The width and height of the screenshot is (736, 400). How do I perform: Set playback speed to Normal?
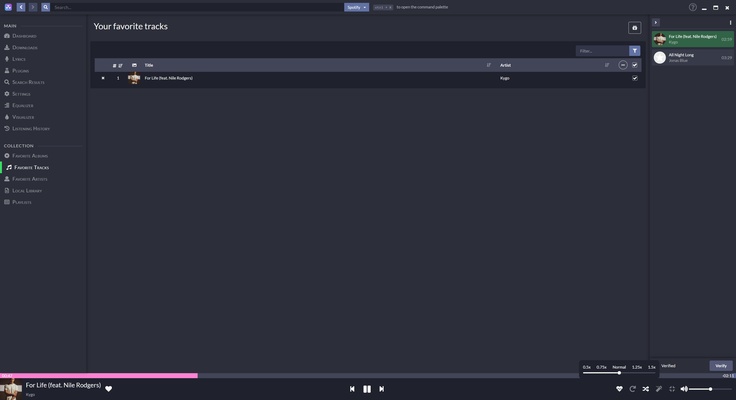pos(619,367)
